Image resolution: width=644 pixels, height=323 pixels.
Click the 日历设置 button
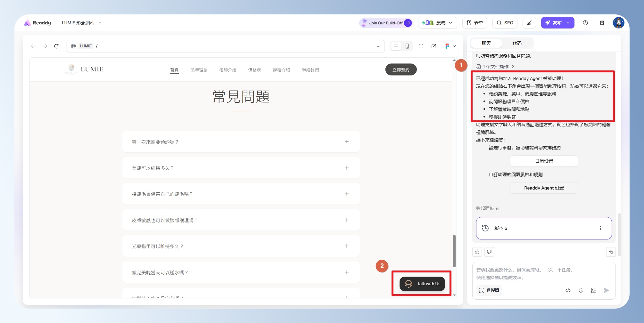[x=544, y=161]
